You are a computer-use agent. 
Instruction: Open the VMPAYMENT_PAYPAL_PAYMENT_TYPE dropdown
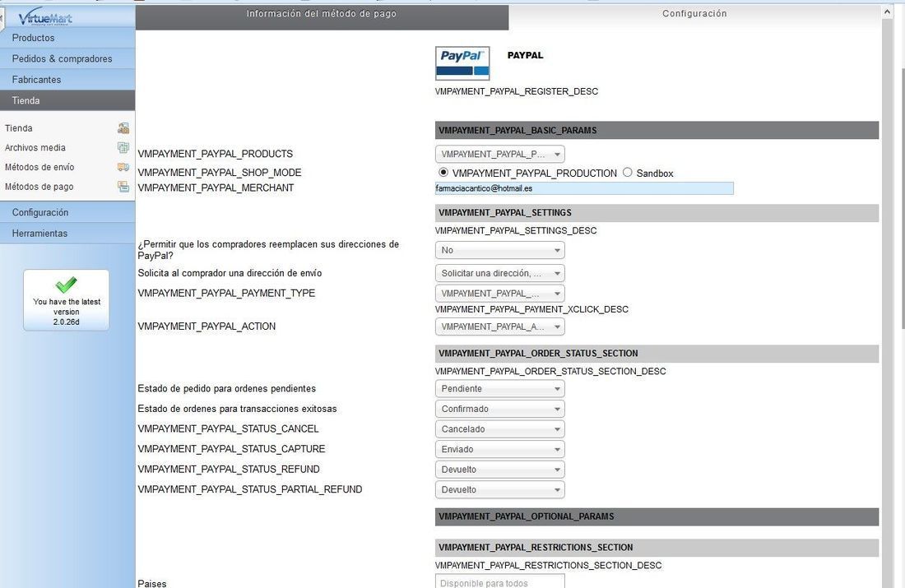point(500,294)
